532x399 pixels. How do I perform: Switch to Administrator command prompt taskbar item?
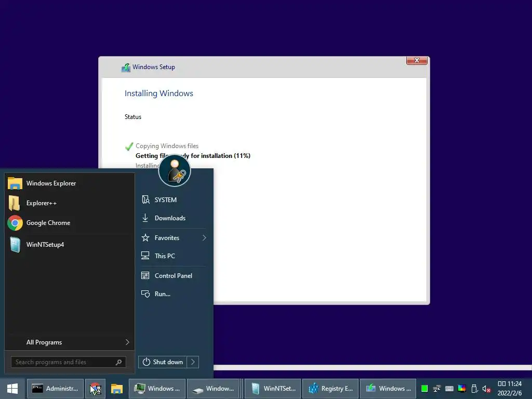point(55,389)
